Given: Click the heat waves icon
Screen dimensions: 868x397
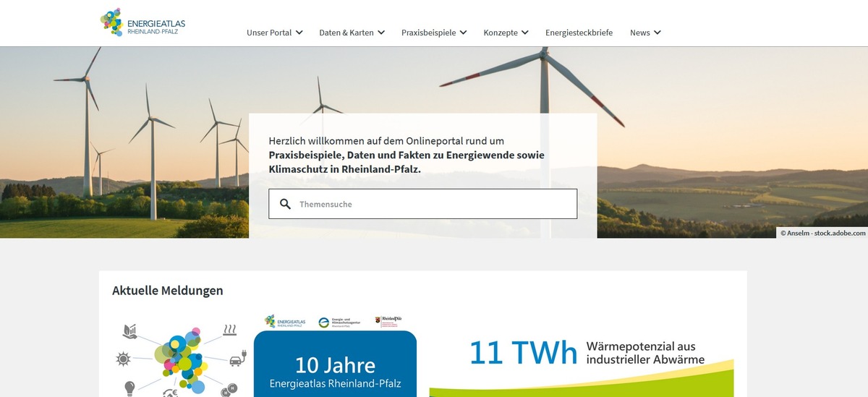Looking at the screenshot, I should click(230, 330).
